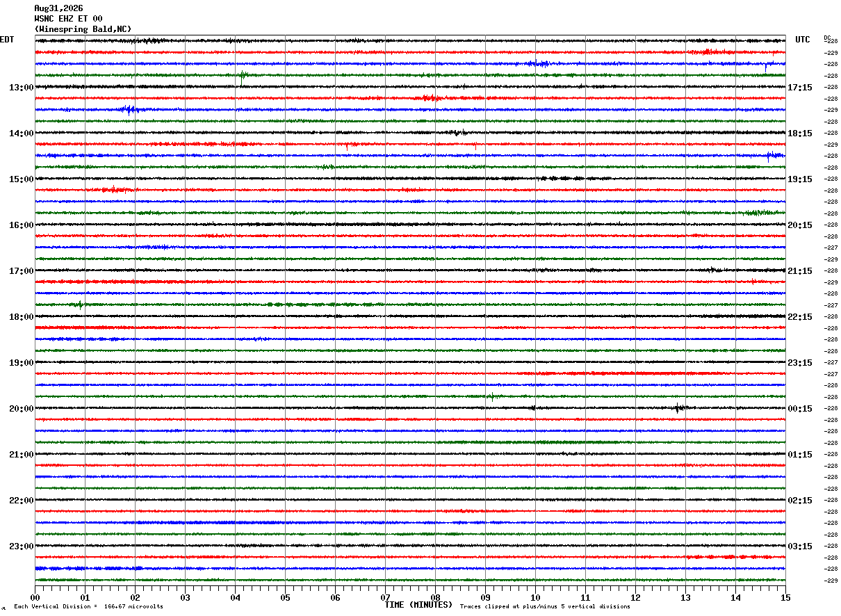Viewport: 841px width, 616px height.
Task: Select the 23:00 EDT row label
Action: [x=21, y=546]
